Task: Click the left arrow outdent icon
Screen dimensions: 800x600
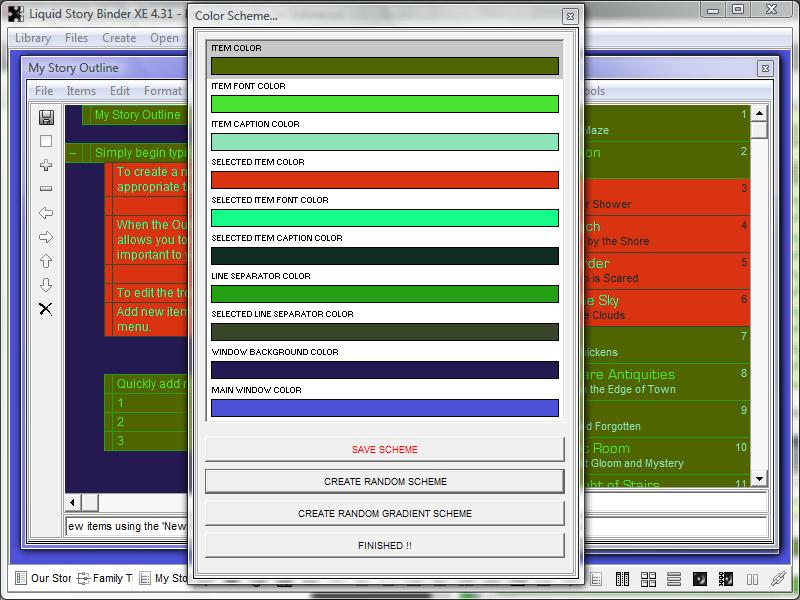Action: [x=46, y=213]
